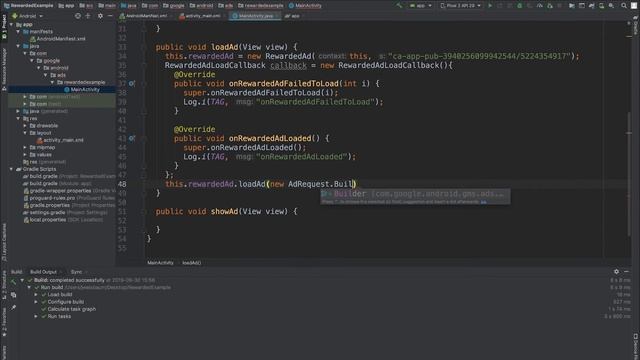Open the app run configuration dropdown
The height and width of the screenshot is (360, 640).
point(420,6)
